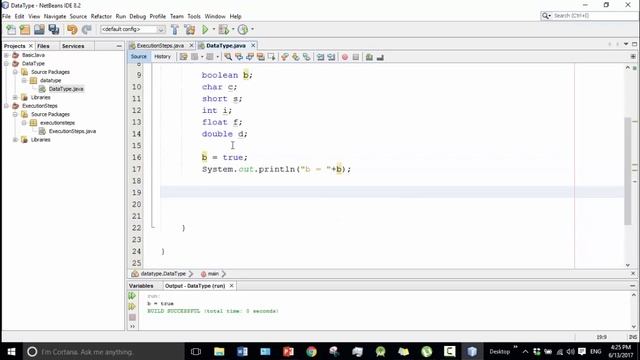Click the Comment editor icon

tap(369, 57)
